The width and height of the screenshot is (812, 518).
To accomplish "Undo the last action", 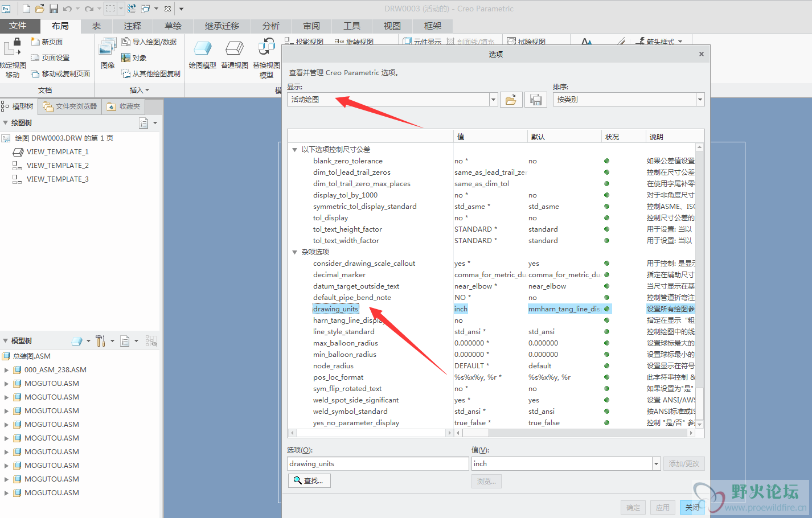I will click(67, 9).
